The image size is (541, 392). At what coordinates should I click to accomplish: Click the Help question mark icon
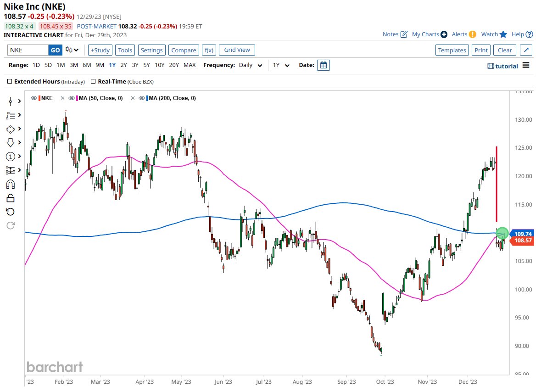coord(529,34)
